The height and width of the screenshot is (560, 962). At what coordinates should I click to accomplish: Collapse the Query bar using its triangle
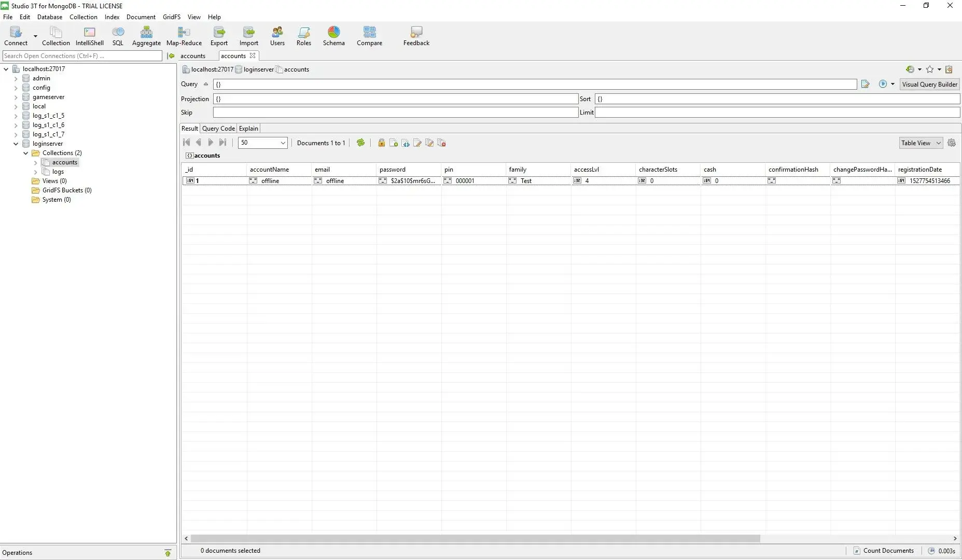pos(205,84)
